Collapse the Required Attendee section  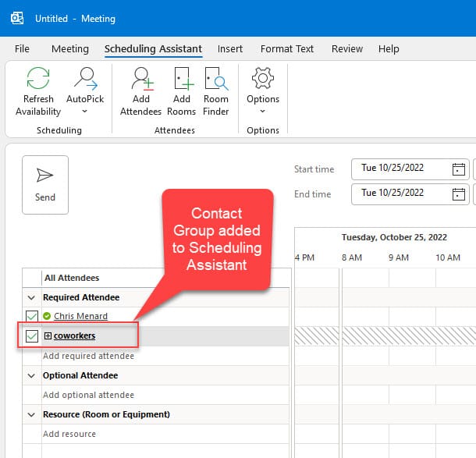tap(31, 297)
